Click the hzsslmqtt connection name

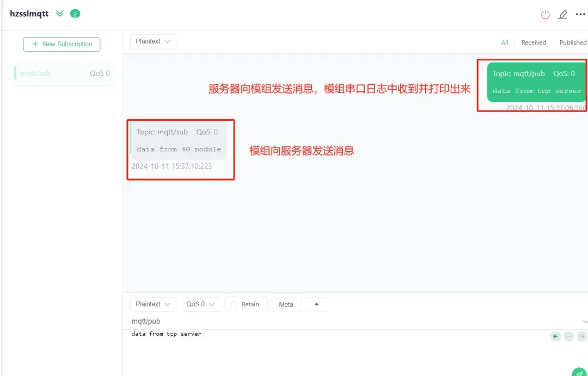(x=29, y=14)
